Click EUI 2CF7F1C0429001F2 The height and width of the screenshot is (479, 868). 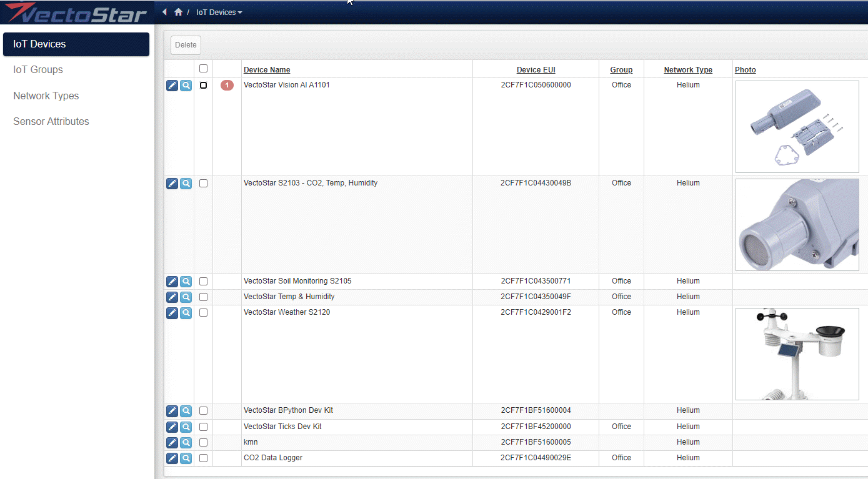pyautogui.click(x=536, y=312)
